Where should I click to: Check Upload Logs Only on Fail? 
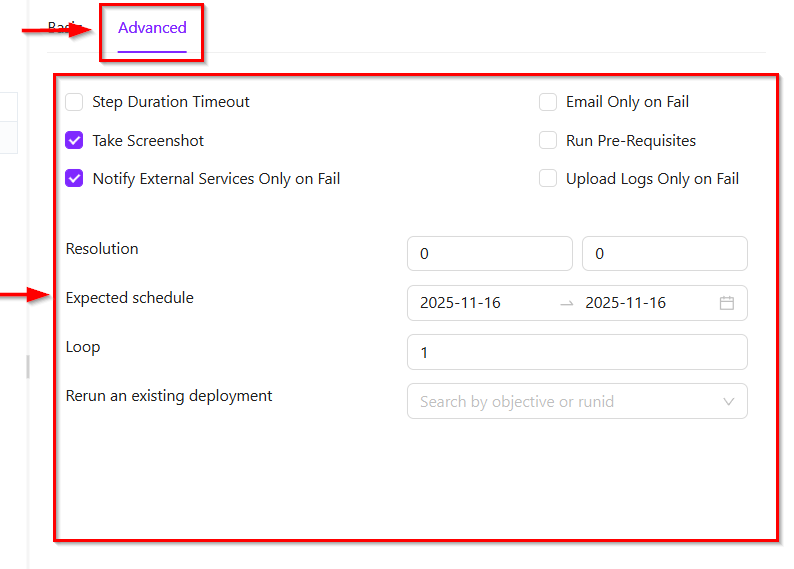(x=548, y=179)
